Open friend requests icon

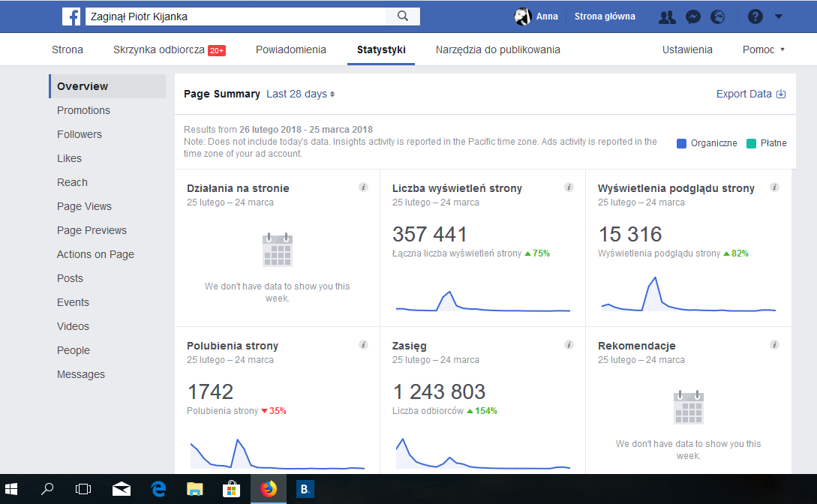(x=666, y=16)
